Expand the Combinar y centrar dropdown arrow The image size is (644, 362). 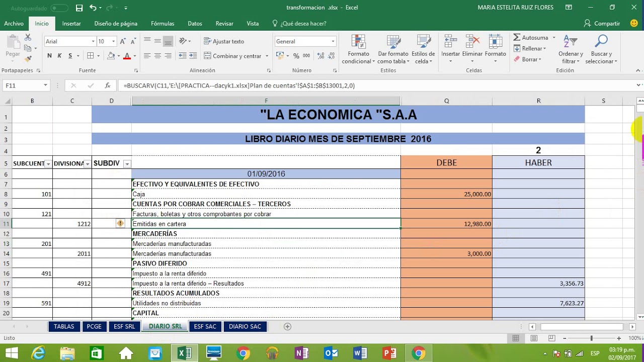tap(267, 56)
